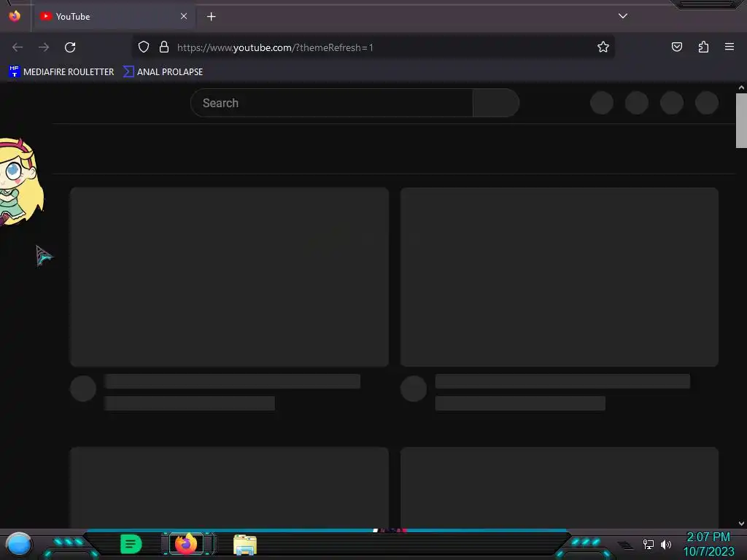Go back to previous page
Image resolution: width=747 pixels, height=560 pixels.
(18, 47)
